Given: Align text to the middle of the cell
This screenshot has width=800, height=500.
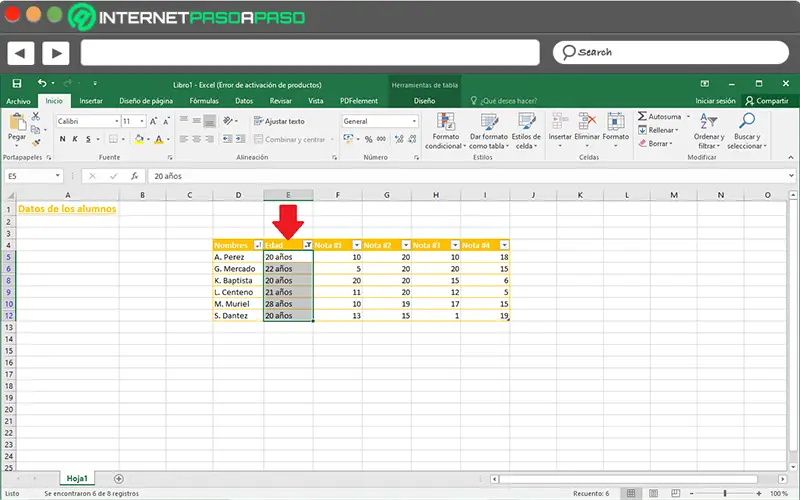Looking at the screenshot, I should click(x=196, y=121).
